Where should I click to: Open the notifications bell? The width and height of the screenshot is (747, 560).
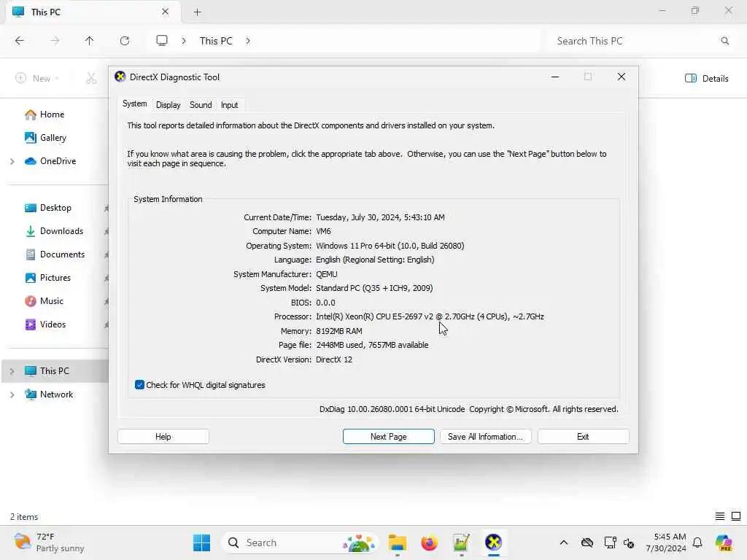click(697, 542)
